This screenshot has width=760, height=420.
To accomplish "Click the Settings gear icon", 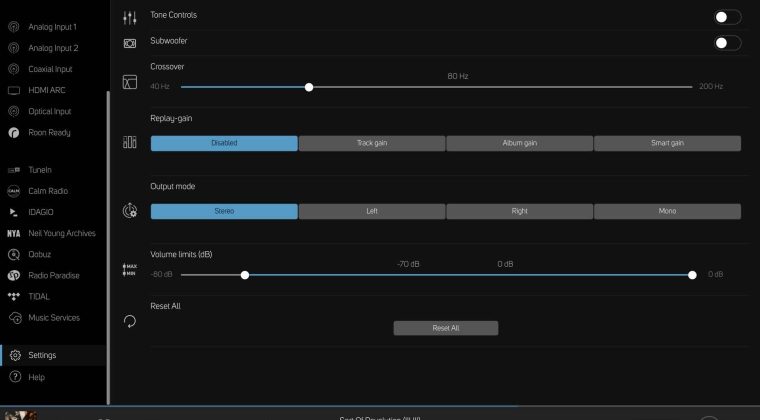I will point(14,355).
